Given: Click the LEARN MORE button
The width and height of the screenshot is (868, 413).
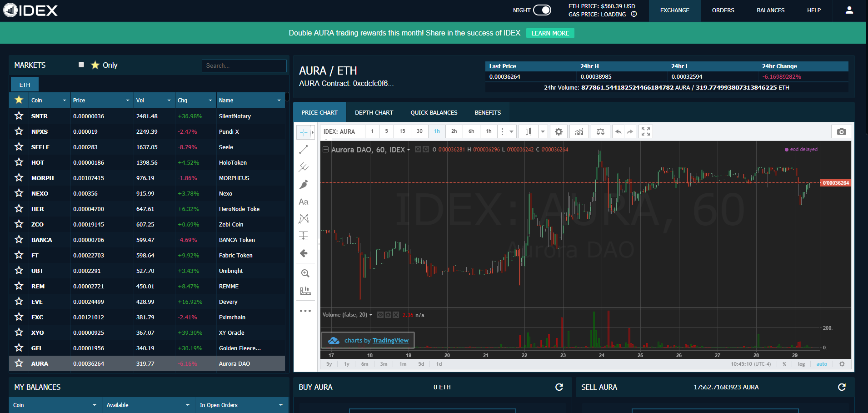Looking at the screenshot, I should coord(550,33).
